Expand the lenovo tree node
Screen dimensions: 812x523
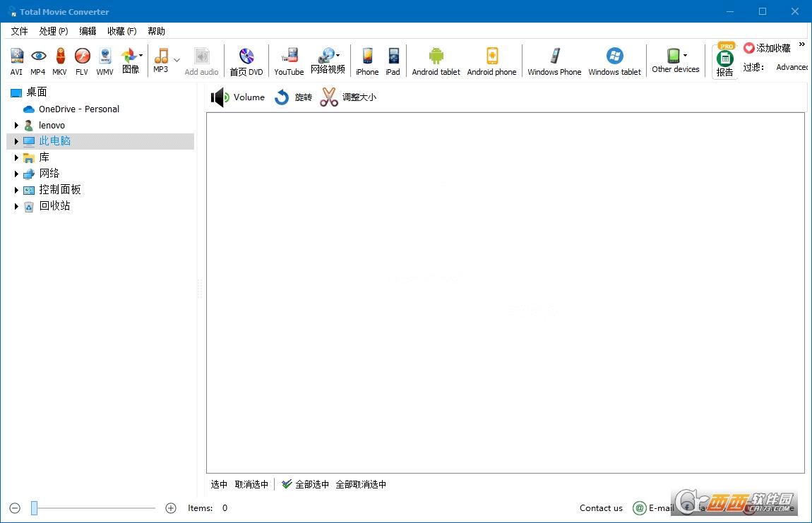click(16, 126)
